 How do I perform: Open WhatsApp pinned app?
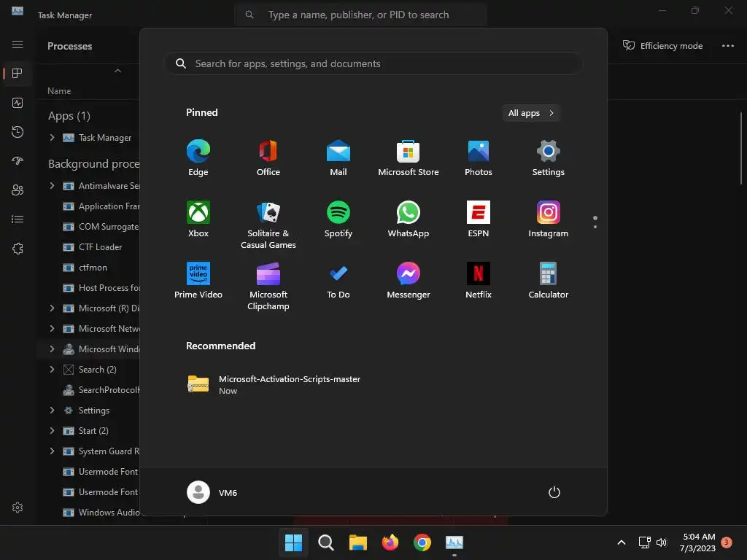pos(409,219)
